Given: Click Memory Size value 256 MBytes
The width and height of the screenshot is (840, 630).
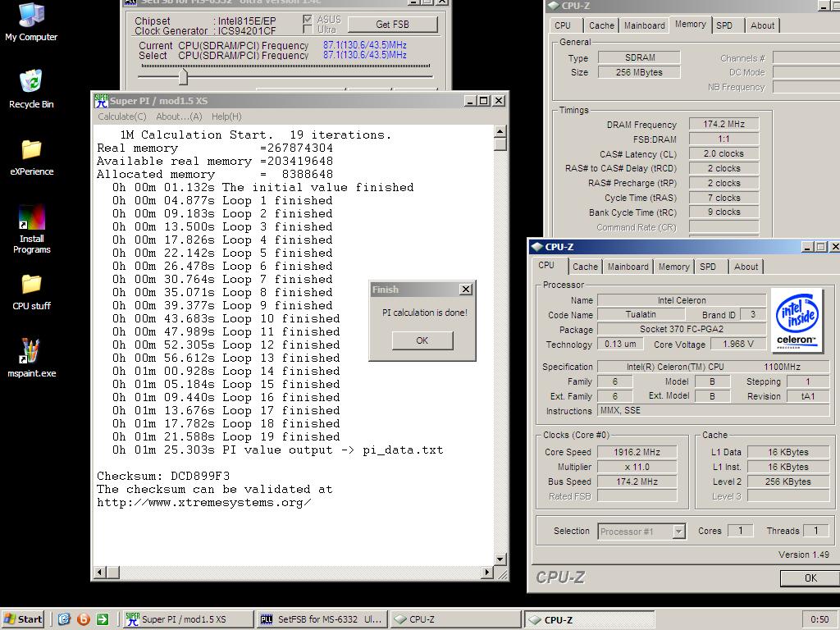Looking at the screenshot, I should point(639,72).
